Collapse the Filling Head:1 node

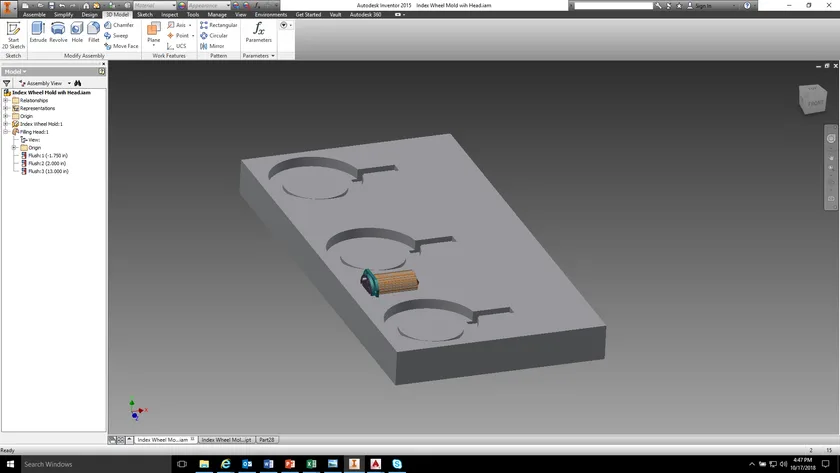point(6,132)
